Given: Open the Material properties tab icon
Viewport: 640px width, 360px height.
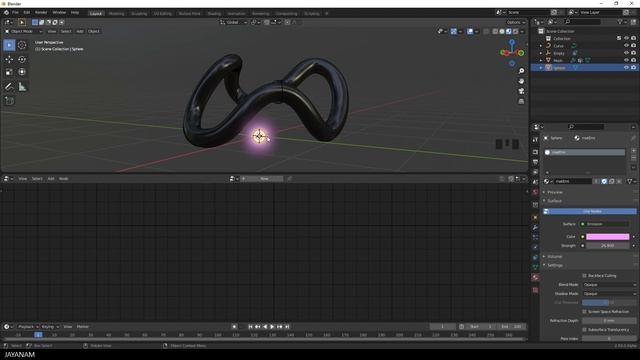Looking at the screenshot, I should [536, 278].
